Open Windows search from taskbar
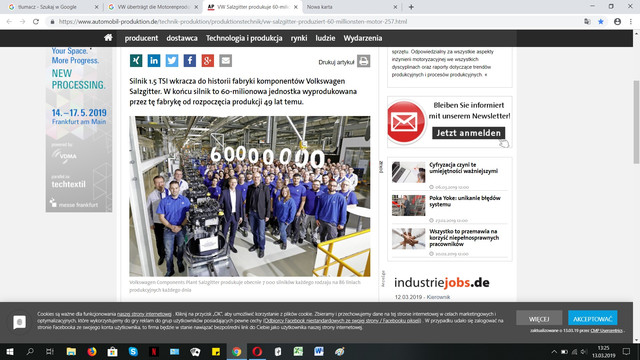The height and width of the screenshot is (360, 640). 30,351
